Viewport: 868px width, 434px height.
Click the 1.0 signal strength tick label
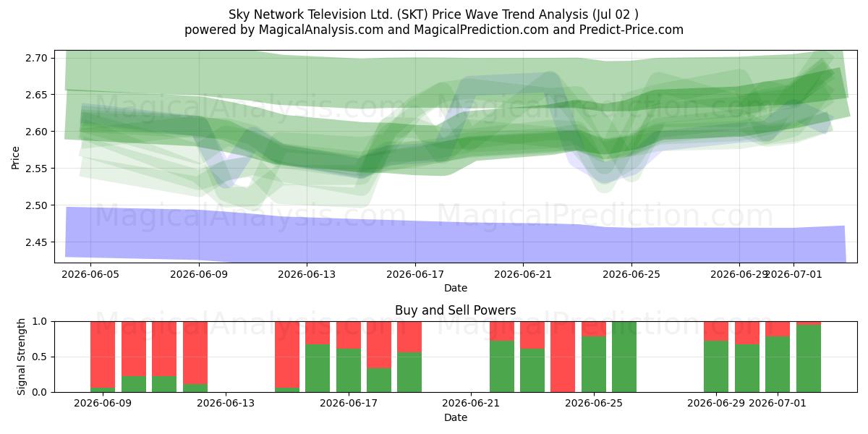[41, 321]
